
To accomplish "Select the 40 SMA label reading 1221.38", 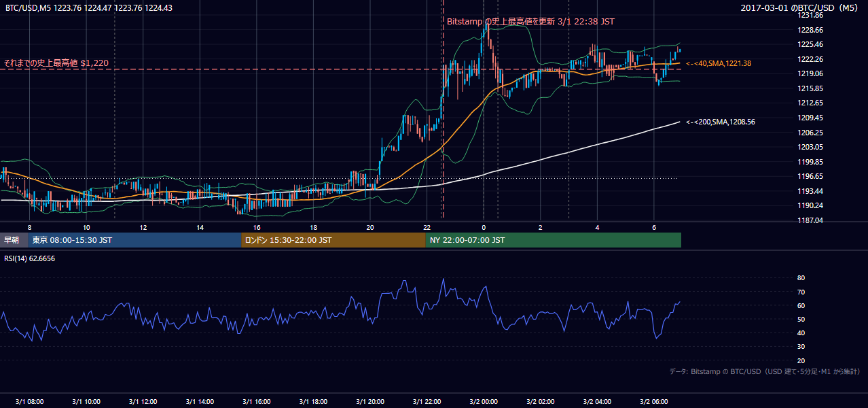I will tap(718, 63).
